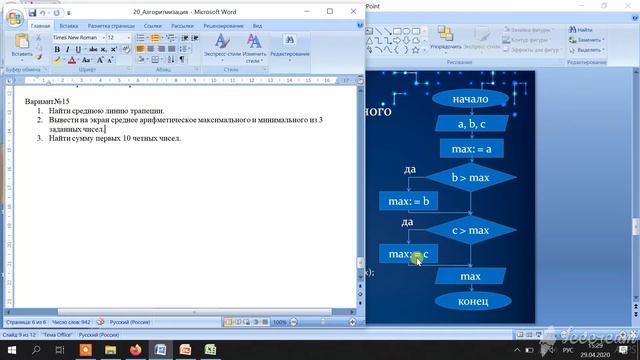Click the Office button in Word
The width and height of the screenshot is (640, 360).
(x=15, y=18)
